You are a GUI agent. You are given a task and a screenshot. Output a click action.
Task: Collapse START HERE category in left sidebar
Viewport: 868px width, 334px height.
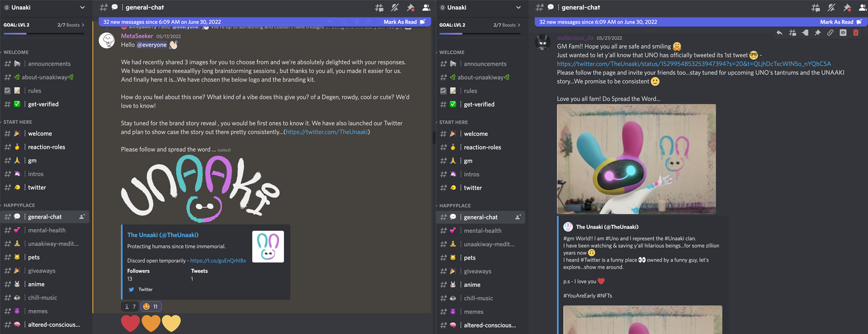click(18, 122)
